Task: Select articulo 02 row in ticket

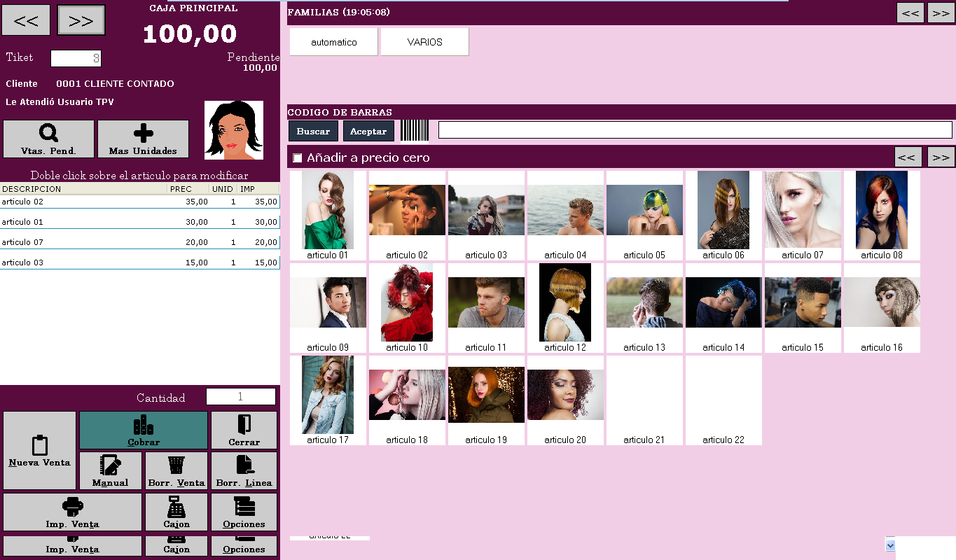Action: (140, 202)
